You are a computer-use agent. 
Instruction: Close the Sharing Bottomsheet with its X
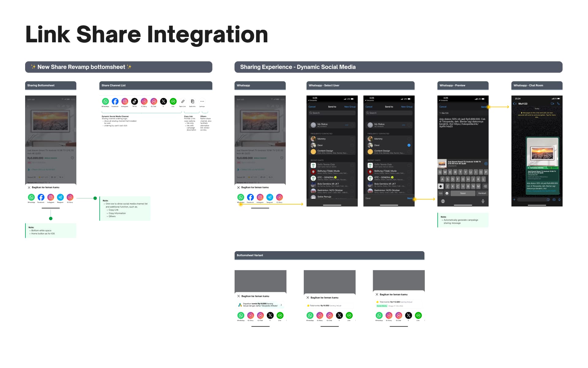29,187
